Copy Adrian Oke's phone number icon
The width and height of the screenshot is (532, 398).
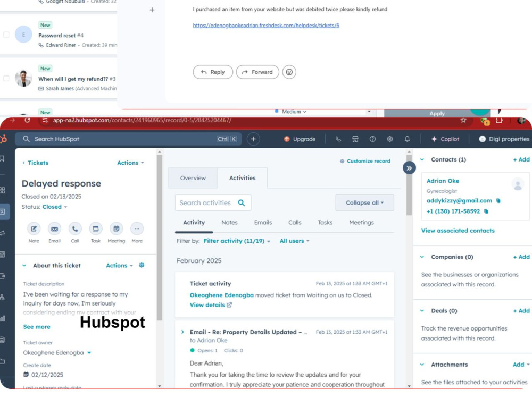pos(486,211)
